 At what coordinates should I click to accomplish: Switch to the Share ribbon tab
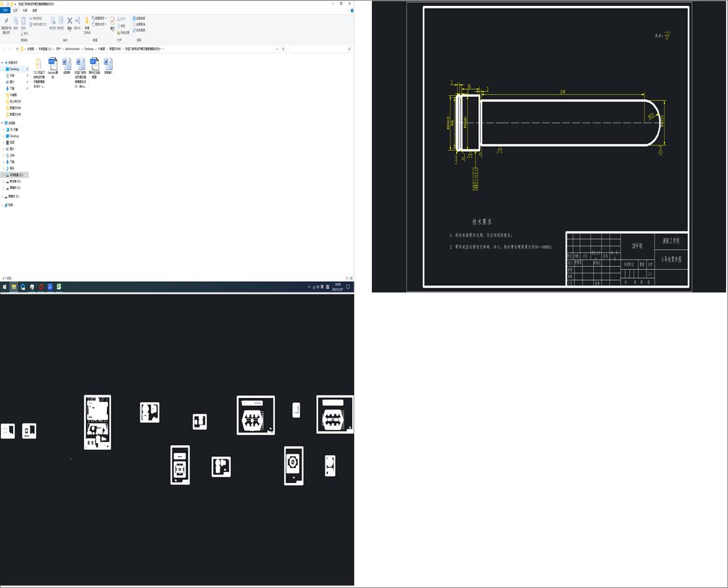(x=25, y=10)
